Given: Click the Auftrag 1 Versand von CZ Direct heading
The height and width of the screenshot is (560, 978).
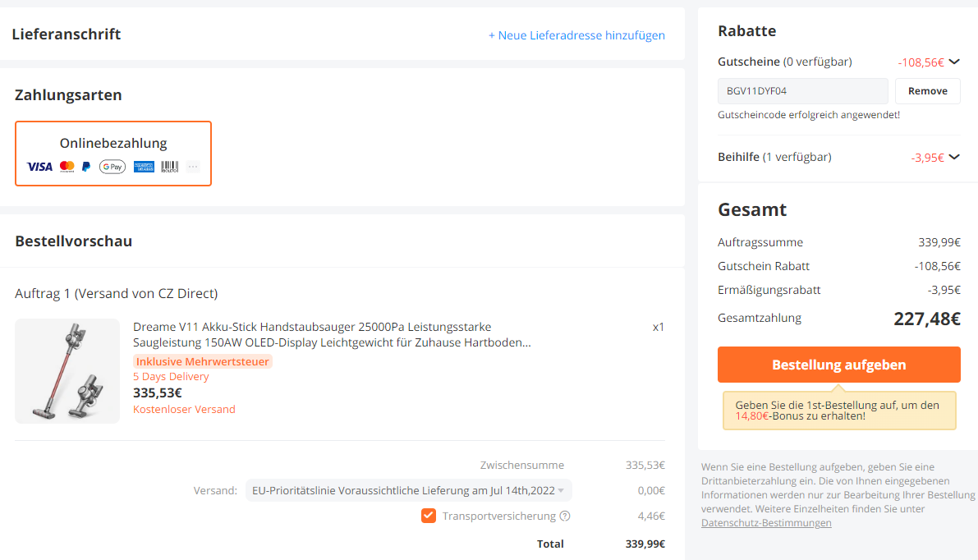Looking at the screenshot, I should pos(117,294).
